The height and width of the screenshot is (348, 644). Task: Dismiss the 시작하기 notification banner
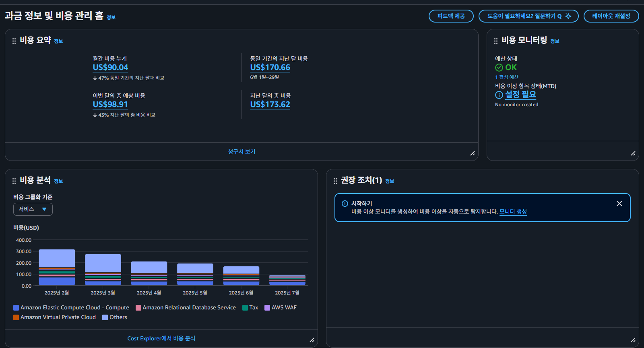[619, 204]
